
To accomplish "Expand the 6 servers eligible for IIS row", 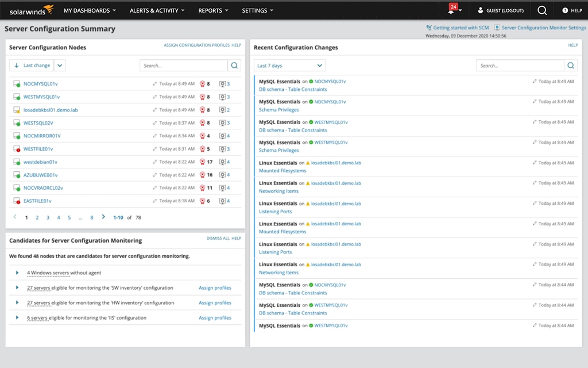I will point(16,317).
